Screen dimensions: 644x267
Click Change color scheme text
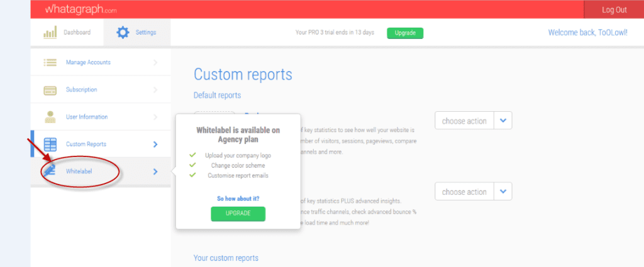click(x=238, y=165)
